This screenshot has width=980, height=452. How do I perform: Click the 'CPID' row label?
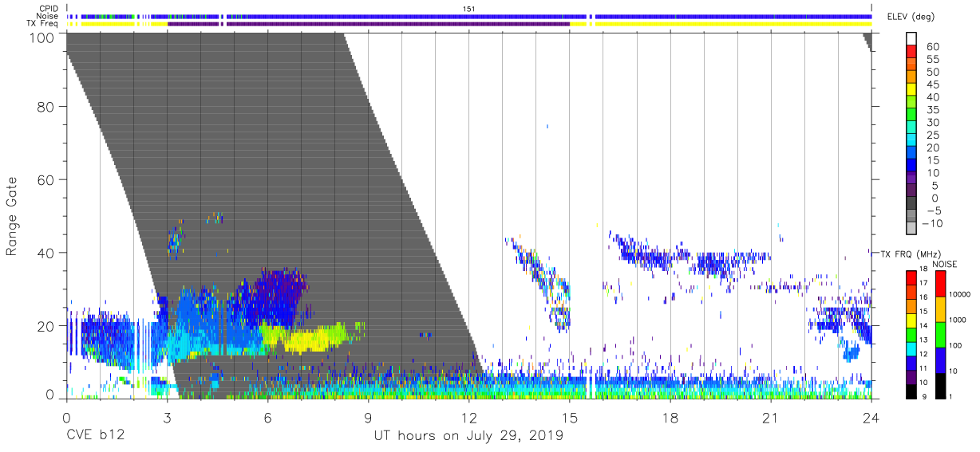coord(49,9)
